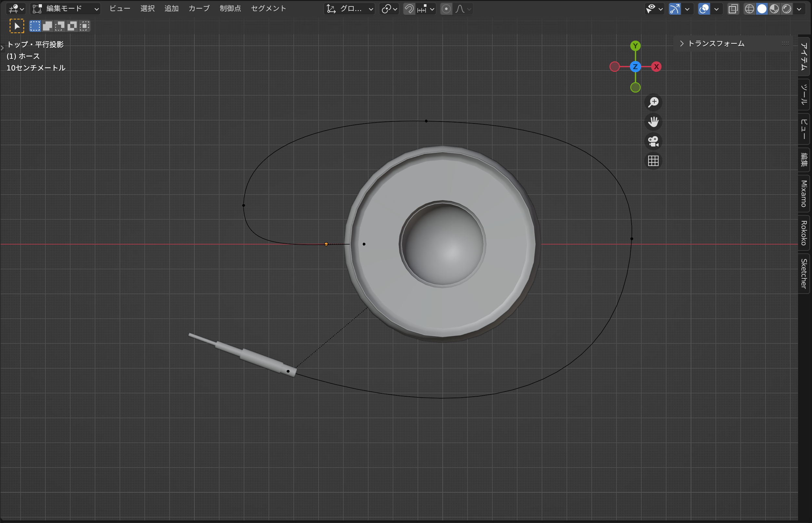Open the object visibility and selectability dropdown
The image size is (812, 523).
pyautogui.click(x=654, y=9)
